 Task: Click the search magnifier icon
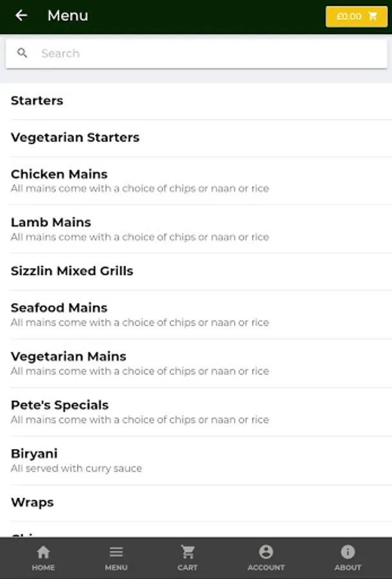coord(22,53)
